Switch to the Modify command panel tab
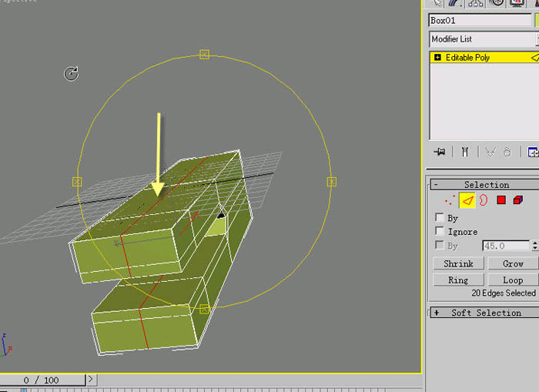This screenshot has height=392, width=539. [456, 3]
